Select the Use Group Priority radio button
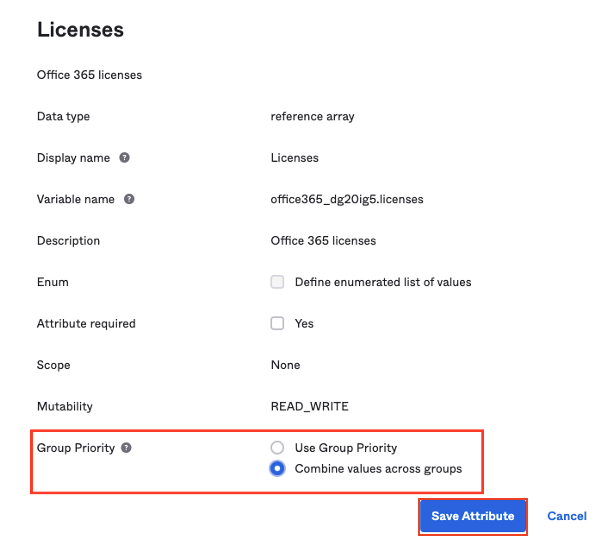 coord(278,448)
